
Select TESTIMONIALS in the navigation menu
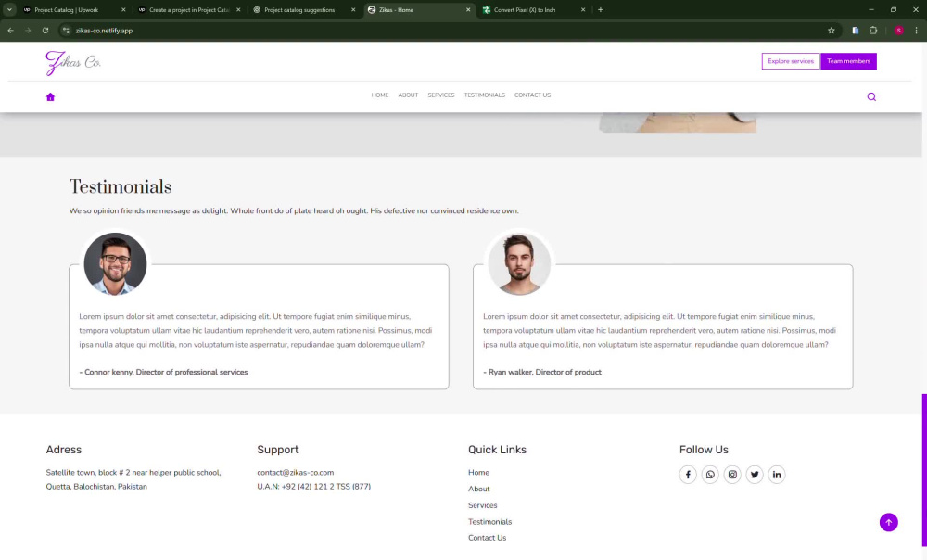click(484, 95)
